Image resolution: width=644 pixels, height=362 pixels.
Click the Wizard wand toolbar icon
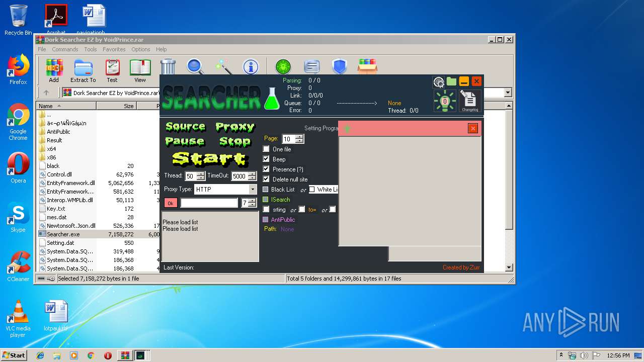[x=222, y=66]
